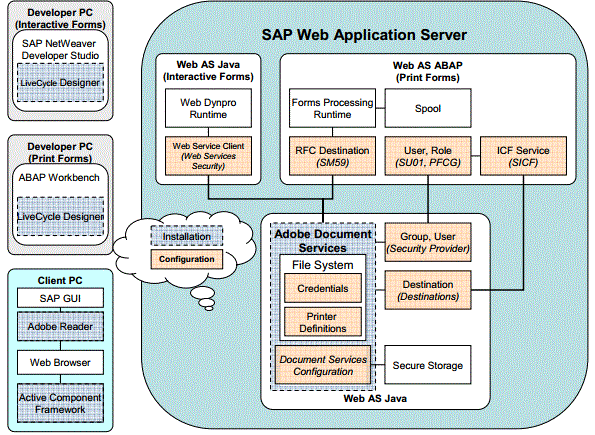Screen dimensions: 595x435
Task: Click the SAP Web Application Server title
Action: click(364, 35)
